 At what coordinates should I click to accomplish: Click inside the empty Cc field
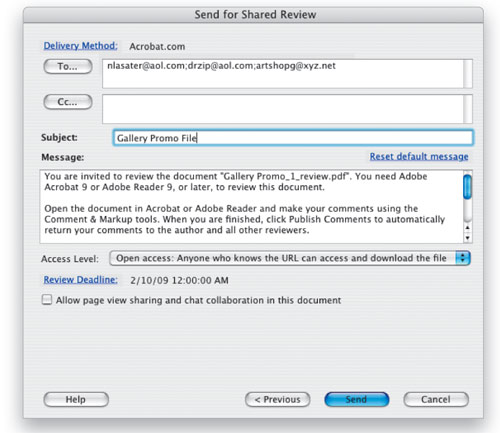point(283,109)
